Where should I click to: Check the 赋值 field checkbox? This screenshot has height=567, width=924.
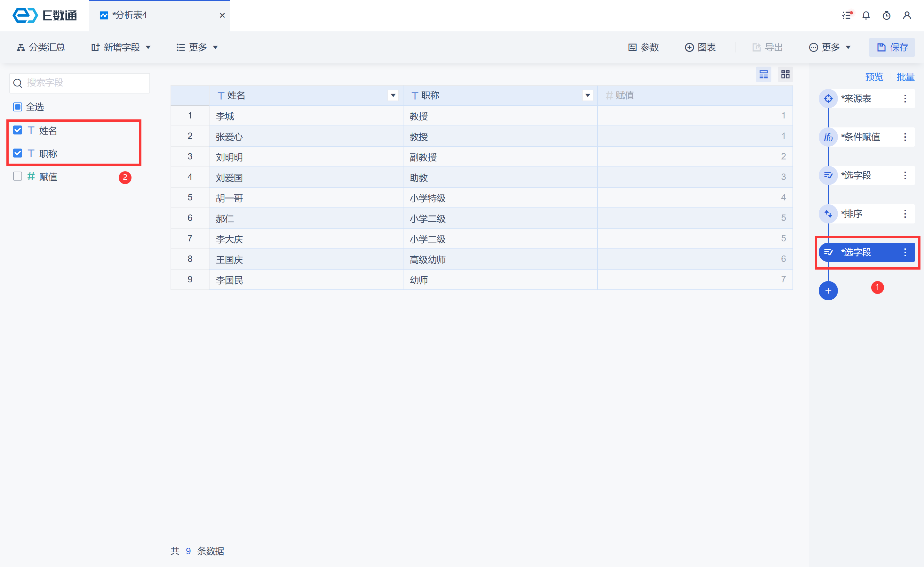point(18,176)
